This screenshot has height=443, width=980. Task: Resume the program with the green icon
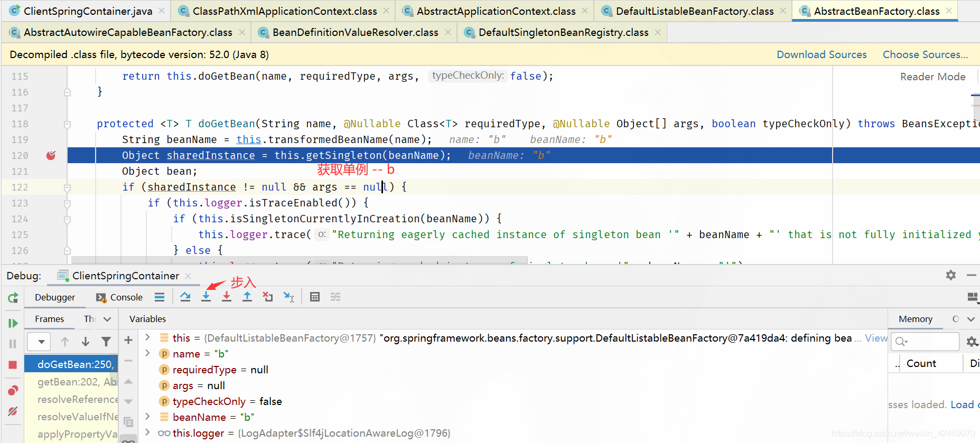tap(13, 323)
